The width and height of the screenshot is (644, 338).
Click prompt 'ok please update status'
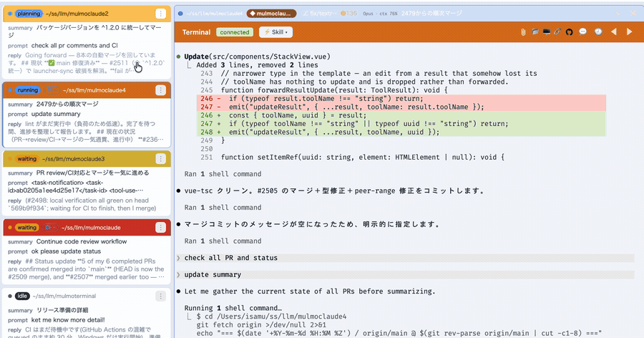pyautogui.click(x=66, y=251)
